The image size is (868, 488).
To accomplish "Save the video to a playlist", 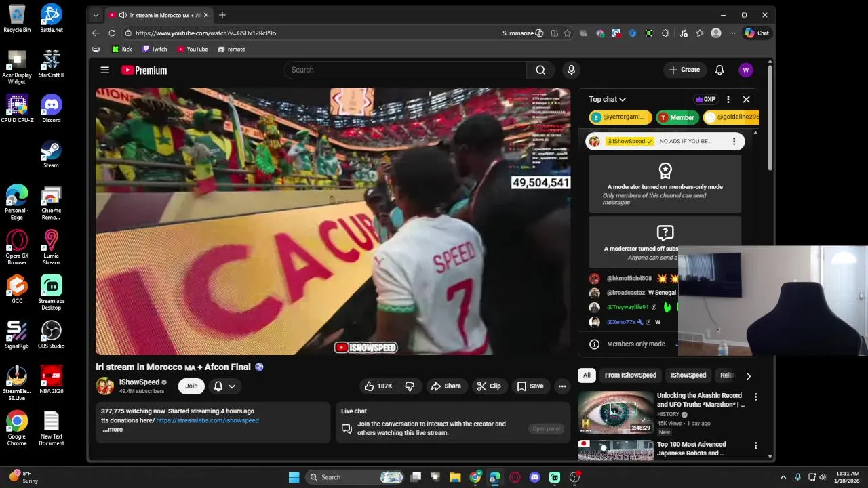I will 530,386.
